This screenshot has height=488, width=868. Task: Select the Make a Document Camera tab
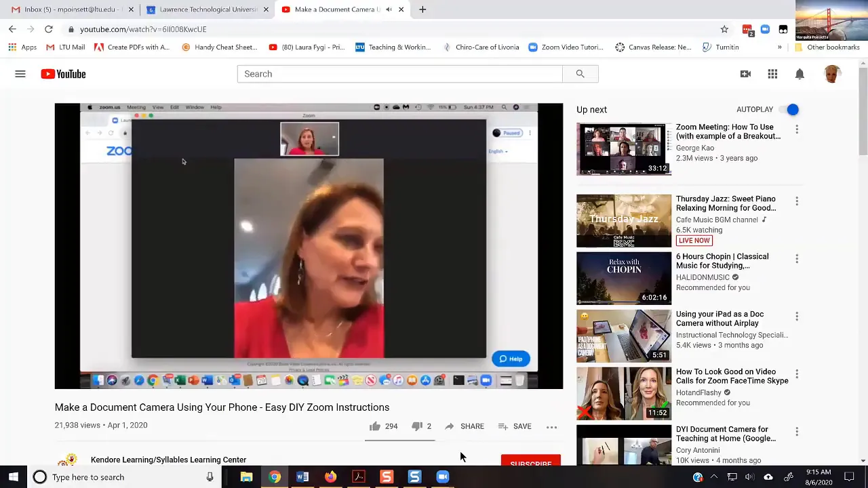337,9
